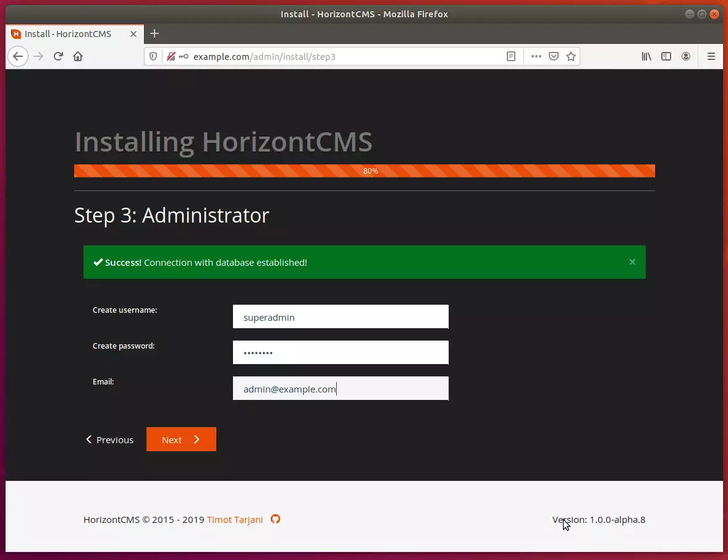Reload the current page
The image size is (728, 560).
[x=58, y=57]
